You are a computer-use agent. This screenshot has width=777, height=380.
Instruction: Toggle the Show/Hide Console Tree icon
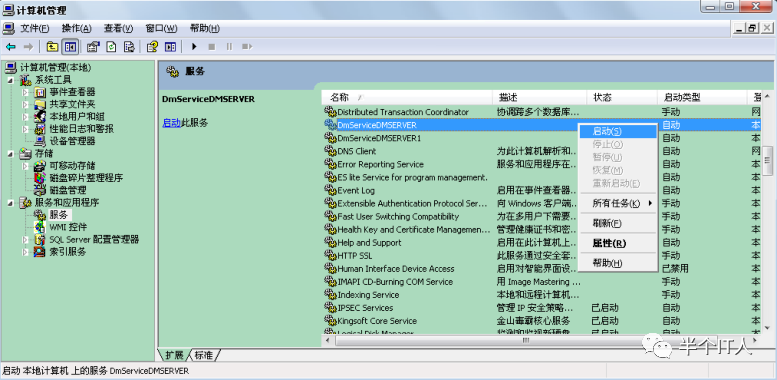(70, 47)
